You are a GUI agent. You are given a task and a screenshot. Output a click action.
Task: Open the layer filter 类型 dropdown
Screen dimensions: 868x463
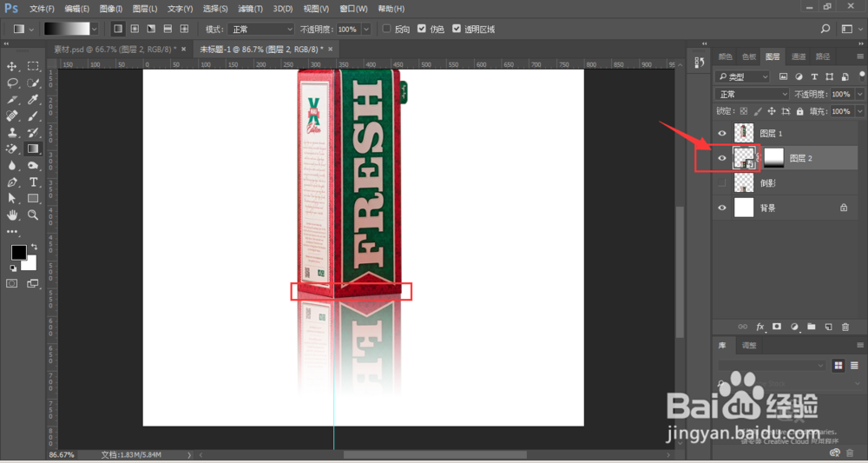point(742,77)
